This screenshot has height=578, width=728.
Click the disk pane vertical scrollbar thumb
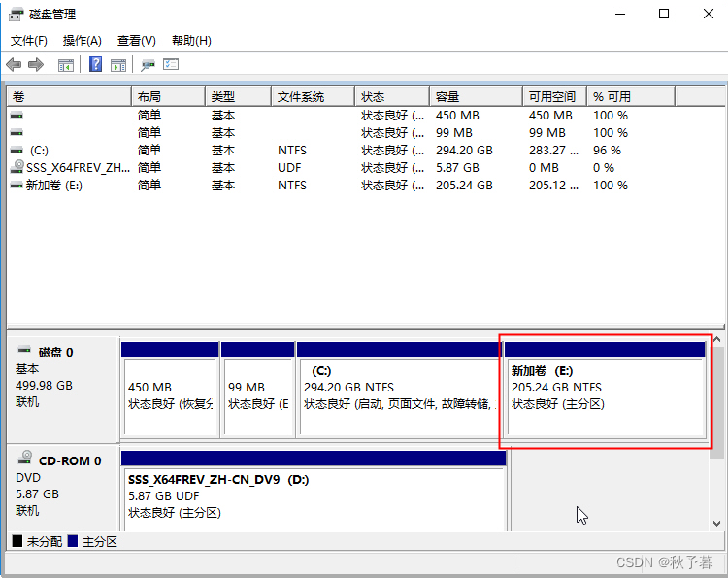(x=717, y=403)
